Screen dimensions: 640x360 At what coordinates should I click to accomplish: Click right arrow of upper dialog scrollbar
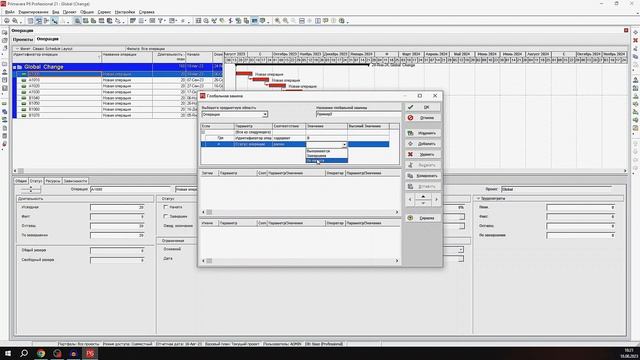397,212
